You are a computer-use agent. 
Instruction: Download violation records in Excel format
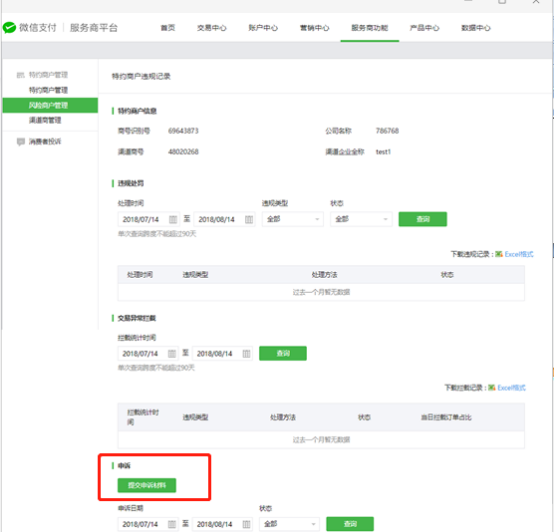pos(519,254)
